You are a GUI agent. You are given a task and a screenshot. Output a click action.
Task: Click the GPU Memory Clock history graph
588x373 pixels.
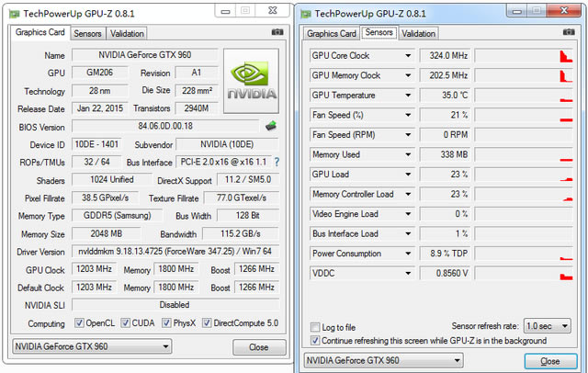tap(524, 75)
